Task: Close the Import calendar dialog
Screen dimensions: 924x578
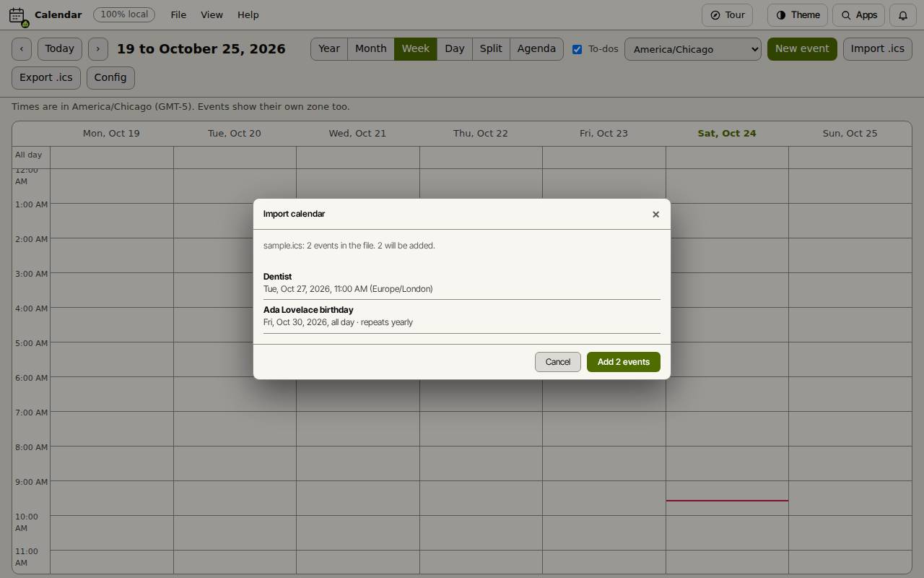Action: click(x=655, y=214)
